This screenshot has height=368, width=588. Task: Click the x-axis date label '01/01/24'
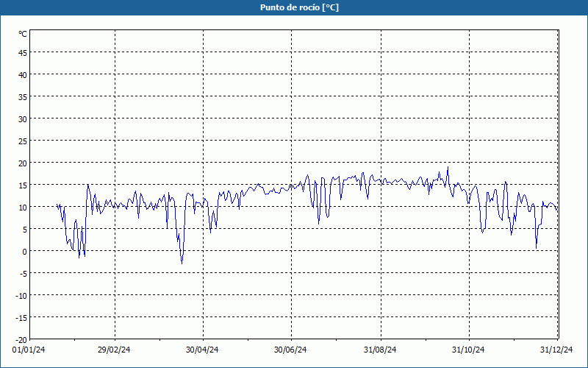point(29,350)
